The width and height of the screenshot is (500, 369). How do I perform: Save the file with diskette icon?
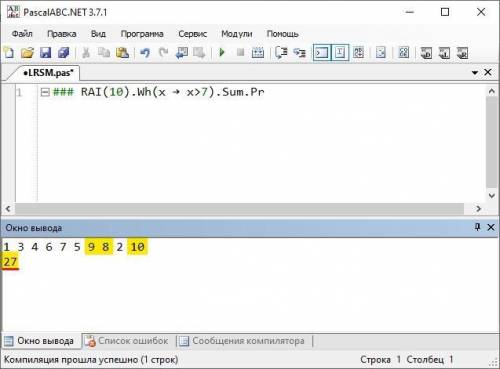(45, 53)
